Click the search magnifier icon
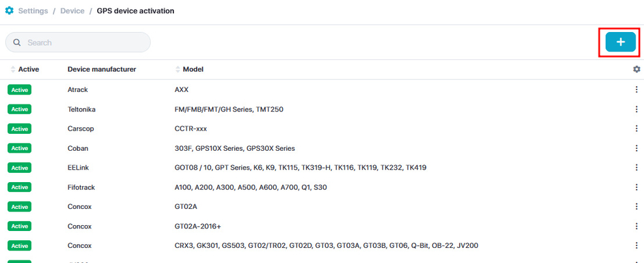 (x=16, y=42)
